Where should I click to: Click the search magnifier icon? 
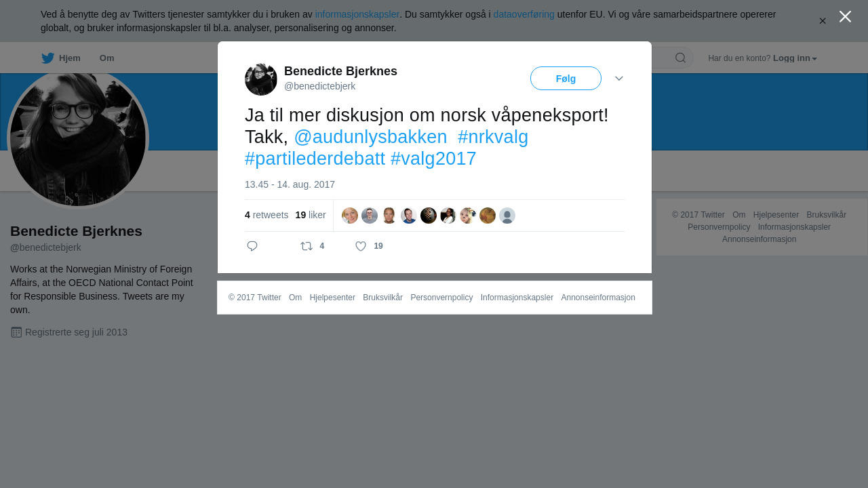point(680,58)
